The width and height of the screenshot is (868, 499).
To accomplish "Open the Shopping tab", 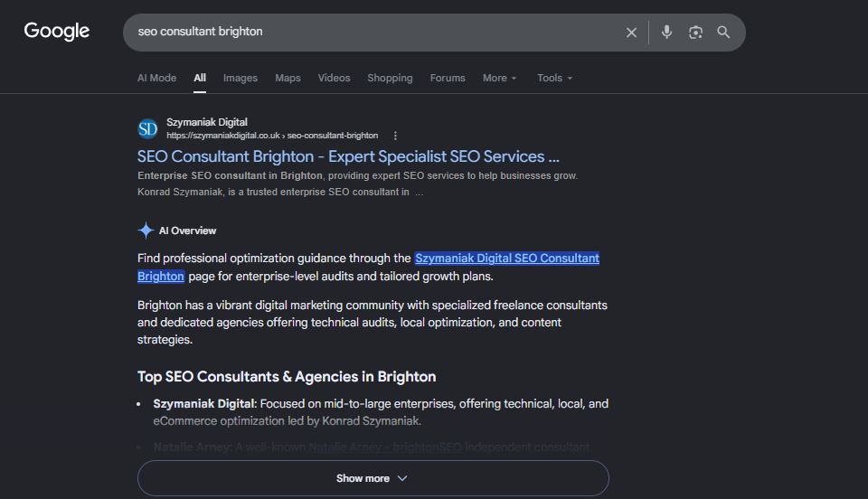I will click(390, 78).
